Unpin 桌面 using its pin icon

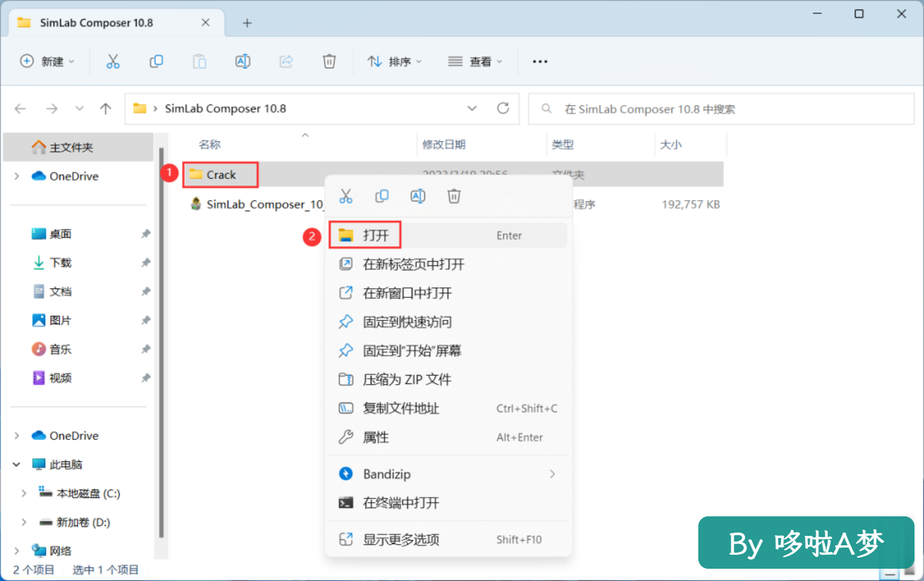(146, 234)
